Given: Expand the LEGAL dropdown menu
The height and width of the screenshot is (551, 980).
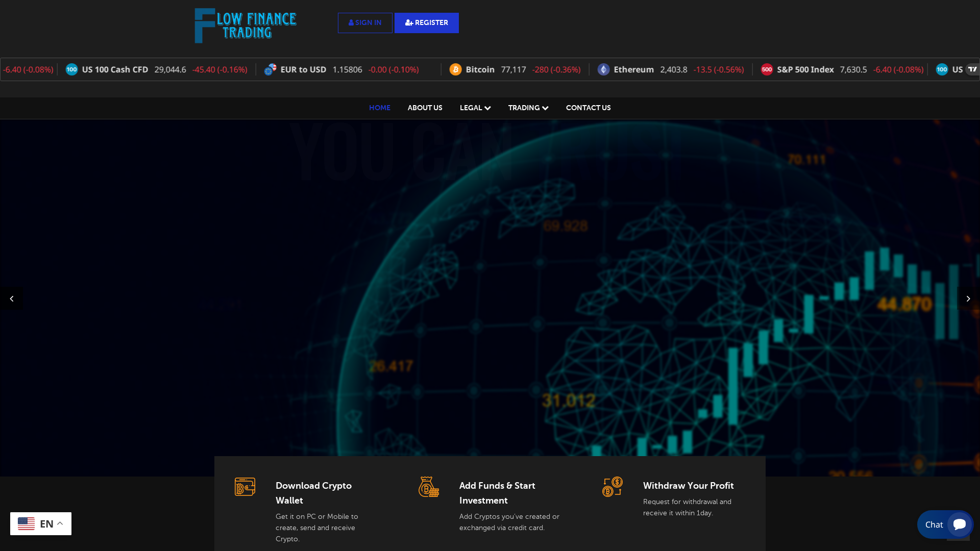Looking at the screenshot, I should coord(475,108).
